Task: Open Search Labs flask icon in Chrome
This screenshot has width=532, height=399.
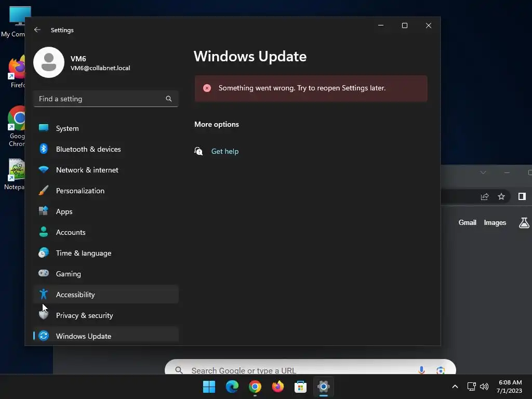Action: tap(524, 222)
